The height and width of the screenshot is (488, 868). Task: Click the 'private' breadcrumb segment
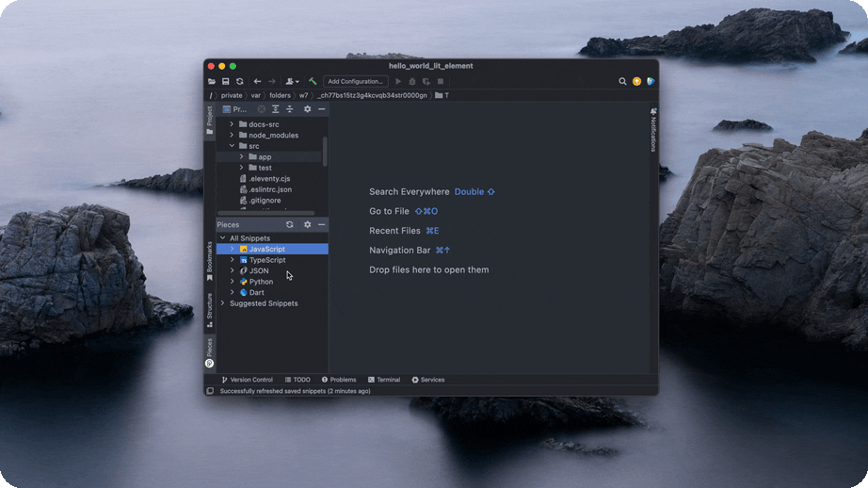click(232, 95)
